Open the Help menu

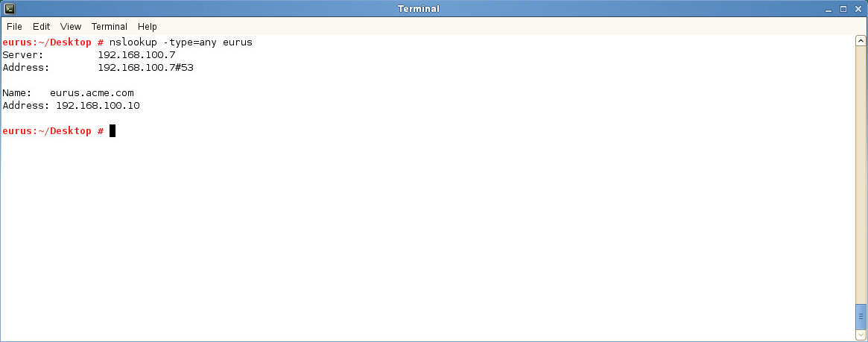click(x=148, y=27)
